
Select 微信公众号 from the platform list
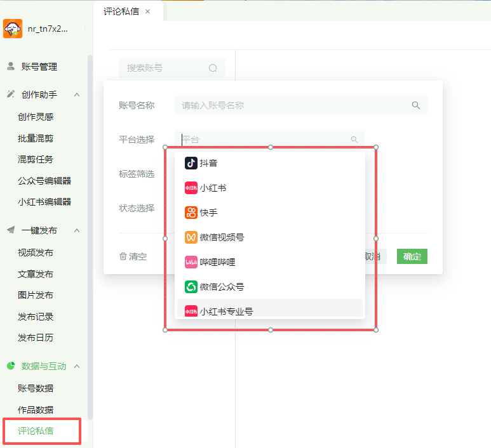pyautogui.click(x=270, y=287)
